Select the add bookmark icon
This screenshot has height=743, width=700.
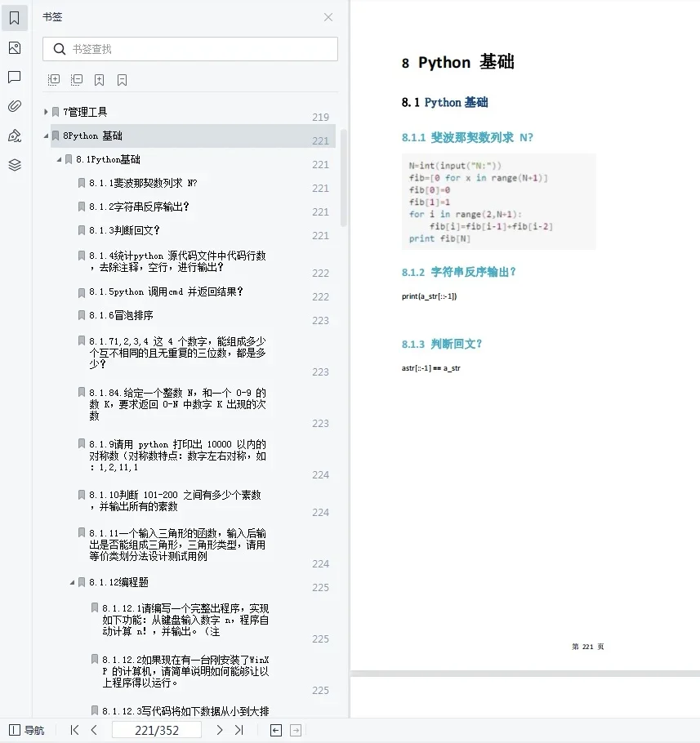tap(98, 79)
